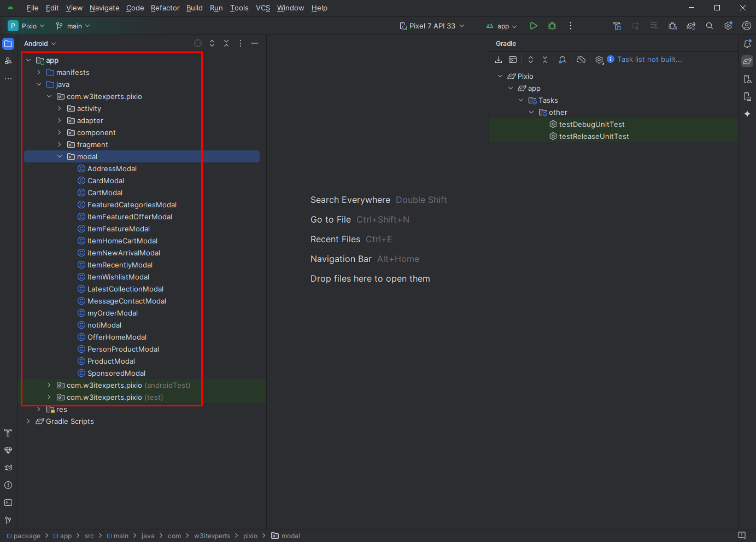The height and width of the screenshot is (542, 756).
Task: Select the ProductModal class
Action: 111,361
